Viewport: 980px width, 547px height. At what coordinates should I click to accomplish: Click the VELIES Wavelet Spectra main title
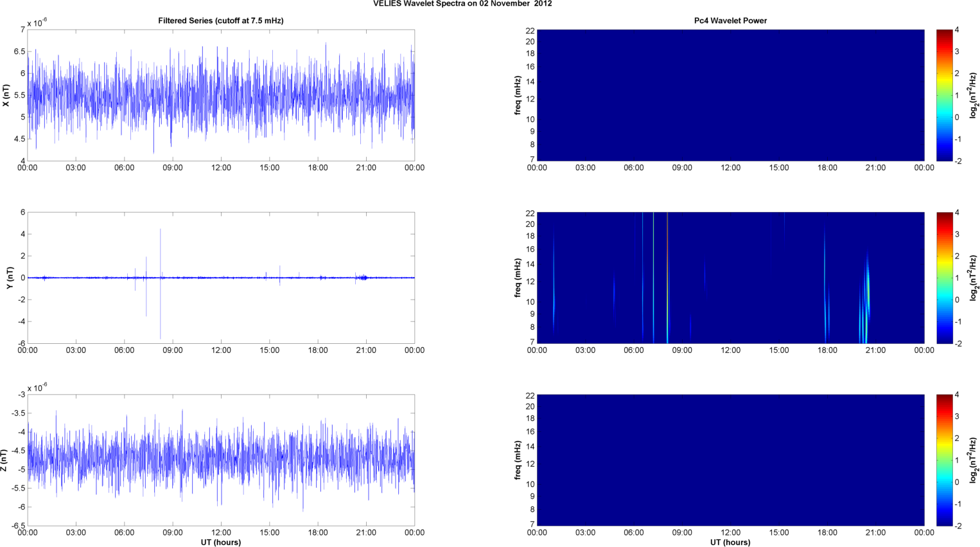(x=462, y=4)
